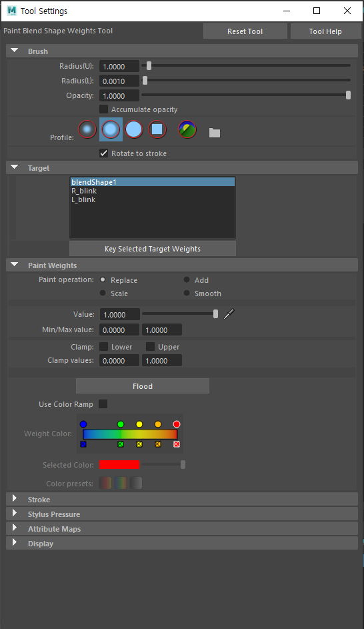Viewport: 364px width, 629px height.
Task: Click the Max value field
Action: coord(162,330)
